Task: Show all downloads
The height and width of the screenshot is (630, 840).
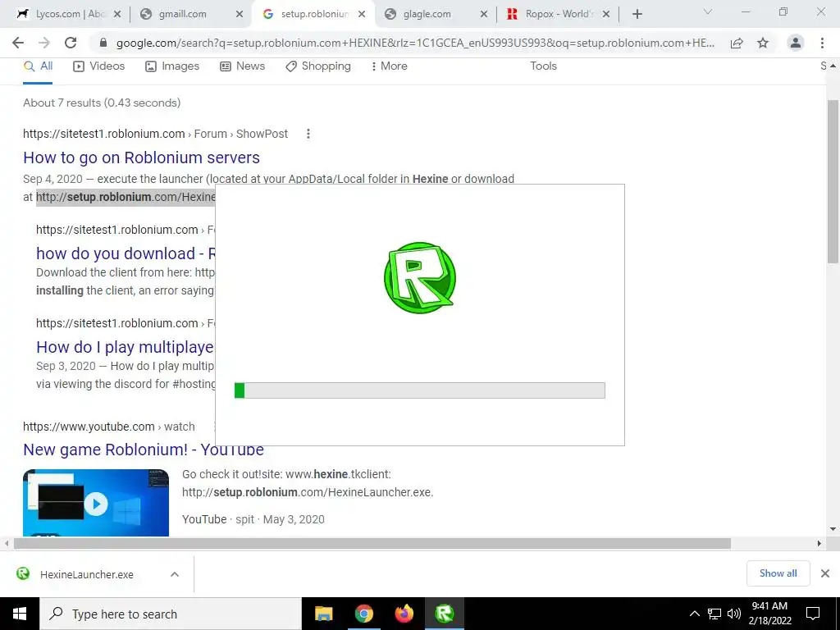Action: pos(778,573)
